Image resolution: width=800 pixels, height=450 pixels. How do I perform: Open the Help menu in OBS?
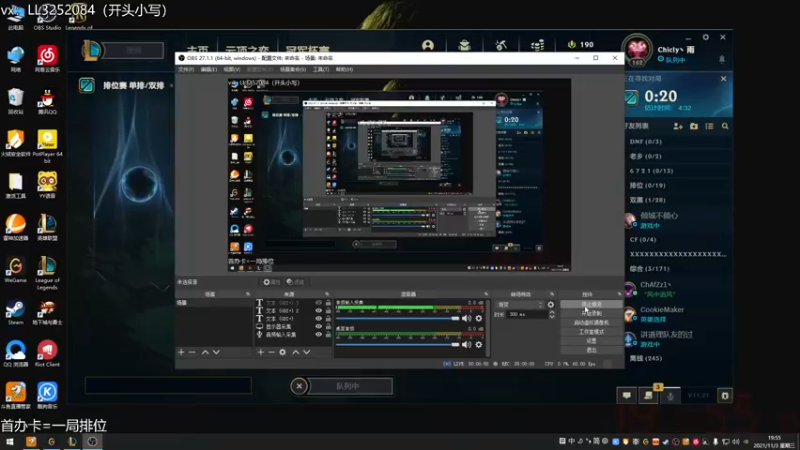coord(344,69)
